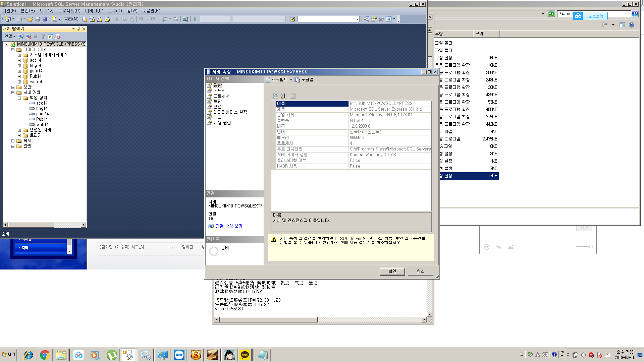Click the 도움말 button in server properties toolbar
Viewport: 644px width, 362px height.
click(304, 80)
